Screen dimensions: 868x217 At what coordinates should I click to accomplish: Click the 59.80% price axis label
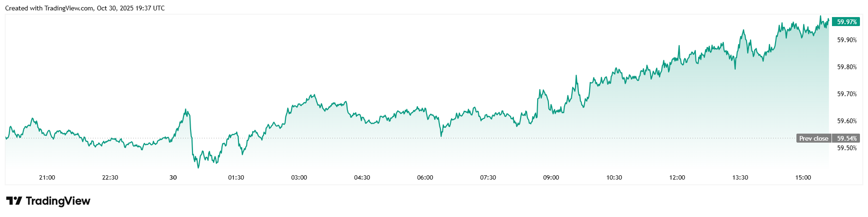coord(847,67)
